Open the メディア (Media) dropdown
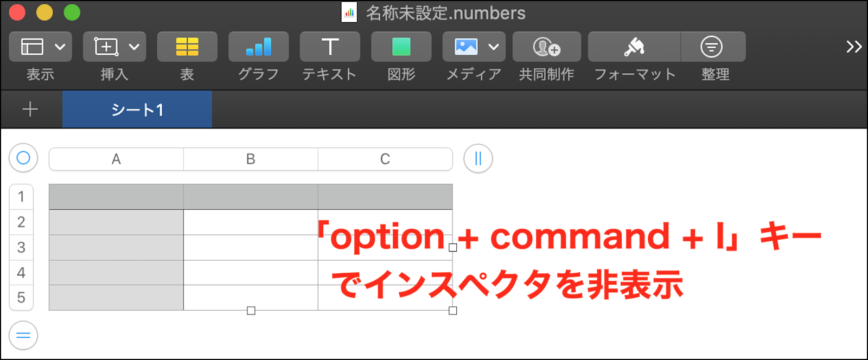 (x=474, y=47)
